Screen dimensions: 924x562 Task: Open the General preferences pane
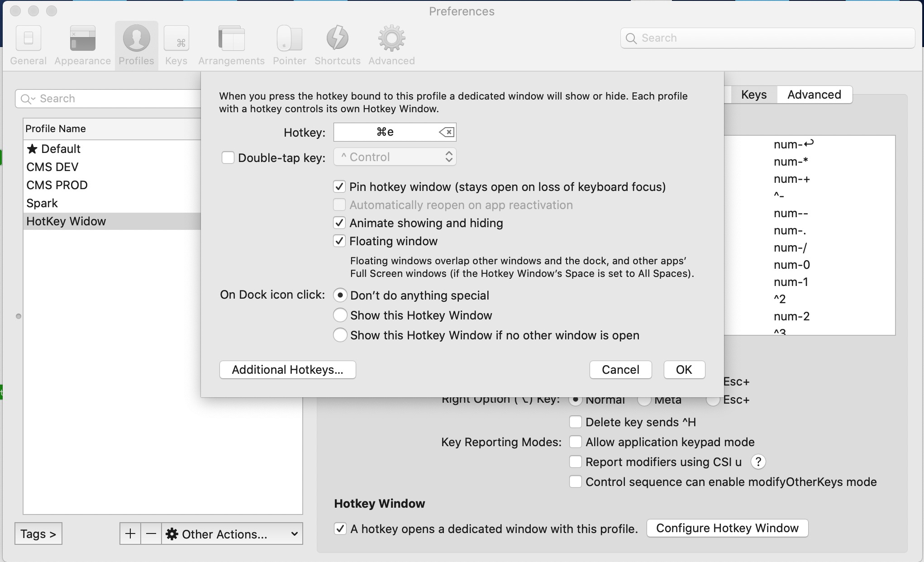[28, 45]
